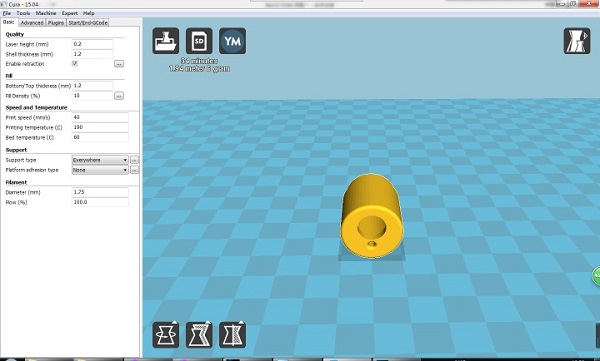
Task: Click the yellow cylinder model in viewport
Action: pos(372,216)
